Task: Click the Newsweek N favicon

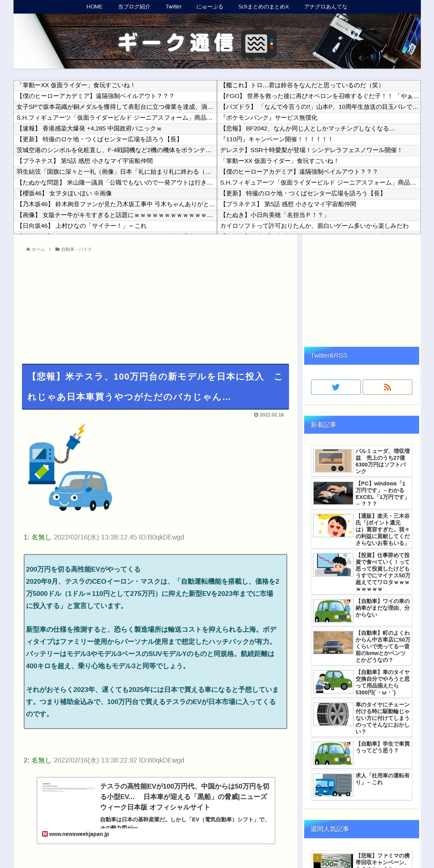Action: click(x=45, y=834)
